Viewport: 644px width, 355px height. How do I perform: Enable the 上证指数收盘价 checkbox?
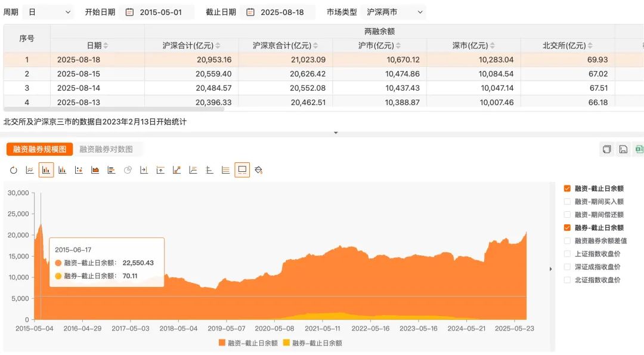567,254
